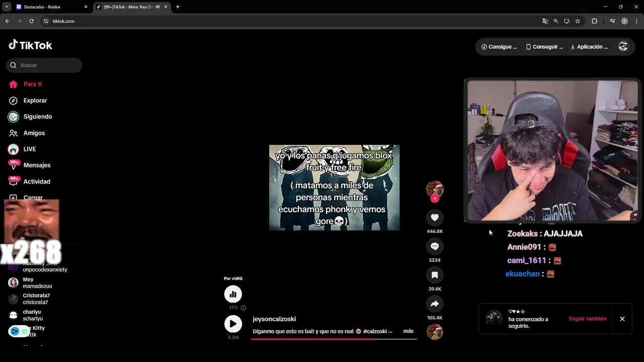Click the 'Conseguir ...' phone button
This screenshot has height=362, width=644.
(544, 47)
